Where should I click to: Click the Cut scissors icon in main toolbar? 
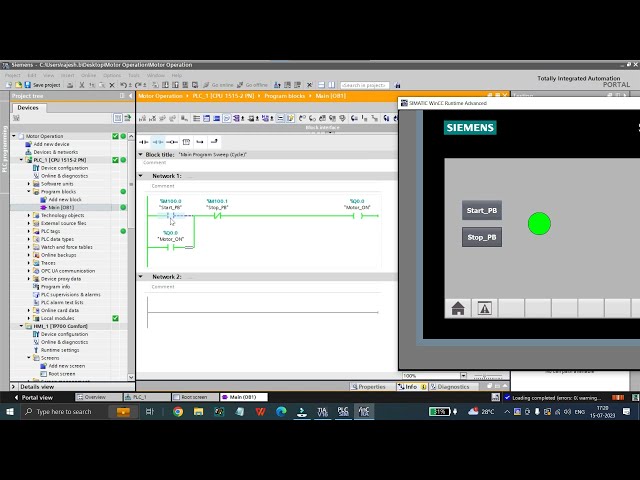tap(82, 85)
